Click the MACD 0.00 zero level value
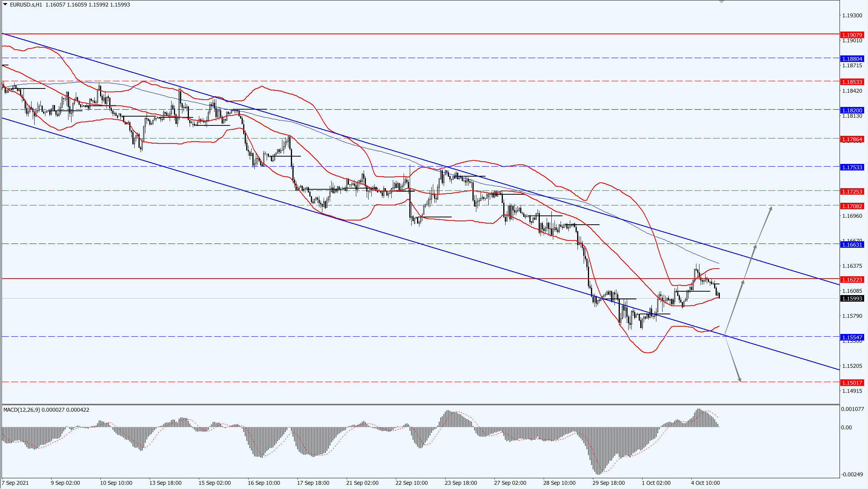Viewport: 868px width, 489px height. 846,427
